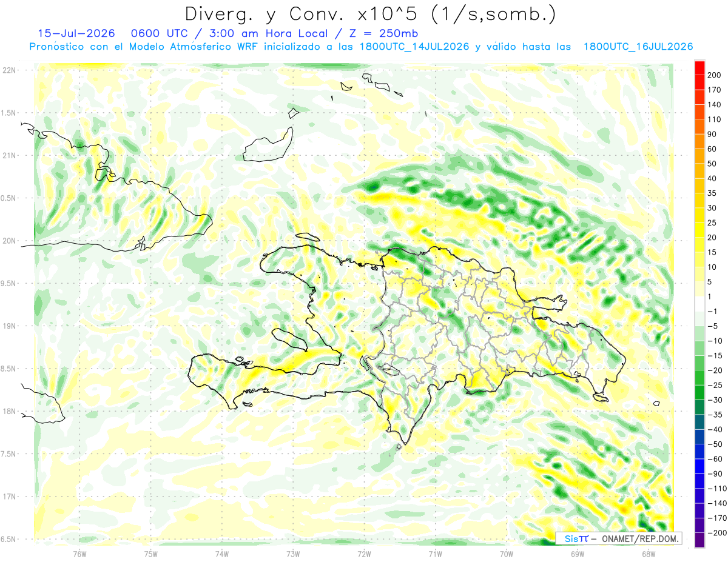Click the latitude label "1.5N"
The width and height of the screenshot is (728, 562).
(9, 113)
